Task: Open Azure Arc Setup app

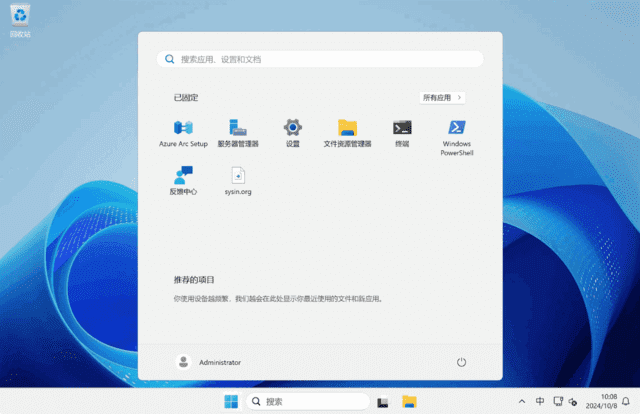Action: [183, 128]
